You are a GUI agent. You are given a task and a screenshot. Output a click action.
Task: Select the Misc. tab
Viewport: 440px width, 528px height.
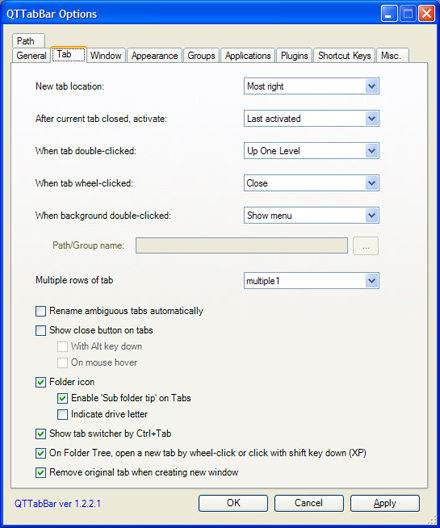click(392, 55)
